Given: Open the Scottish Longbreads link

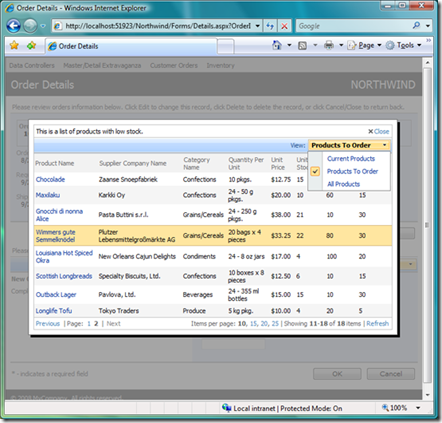Looking at the screenshot, I should (x=64, y=276).
